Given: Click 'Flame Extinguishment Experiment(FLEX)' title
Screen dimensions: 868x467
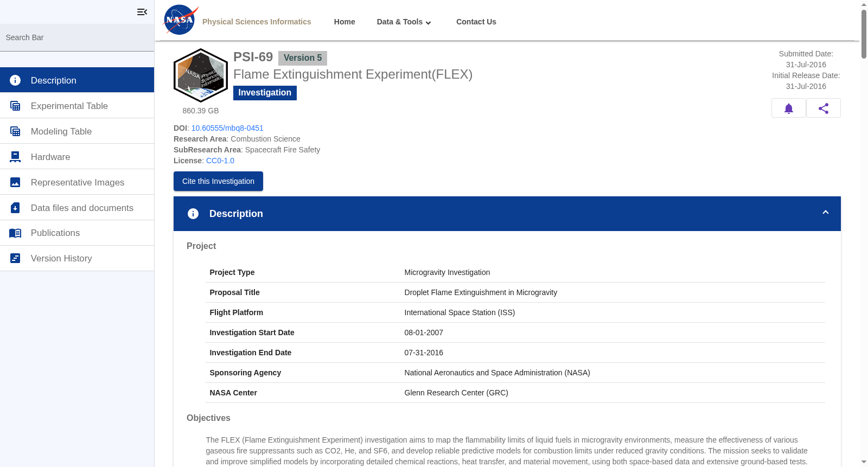Looking at the screenshot, I should (353, 74).
